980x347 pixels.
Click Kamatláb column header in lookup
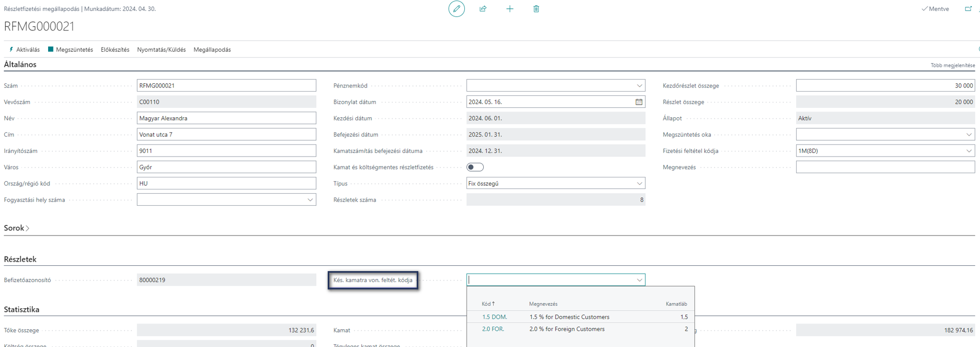pyautogui.click(x=676, y=304)
